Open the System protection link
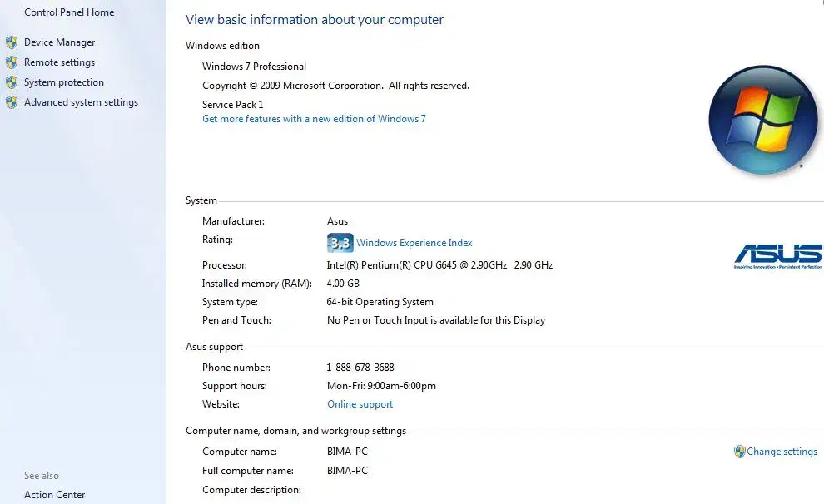This screenshot has width=824, height=504. [x=64, y=82]
